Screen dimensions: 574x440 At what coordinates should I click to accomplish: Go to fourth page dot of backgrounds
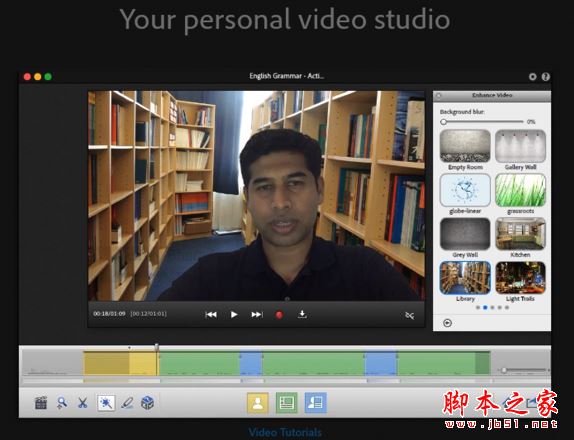pyautogui.click(x=500, y=307)
